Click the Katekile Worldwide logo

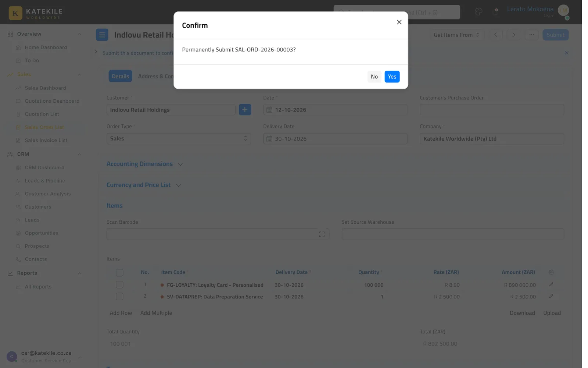pyautogui.click(x=36, y=13)
